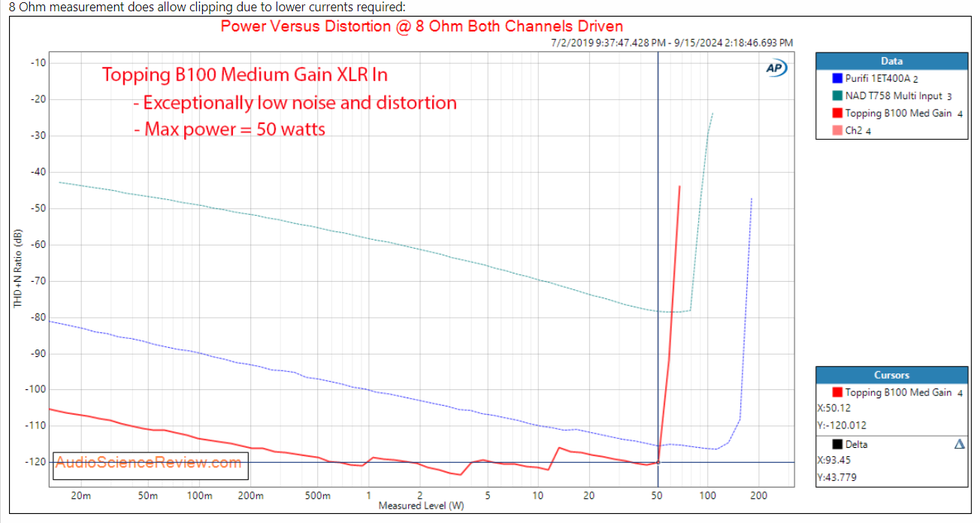Click the Exceptionally low noise annotation line
The width and height of the screenshot is (980, 523).
tap(295, 102)
